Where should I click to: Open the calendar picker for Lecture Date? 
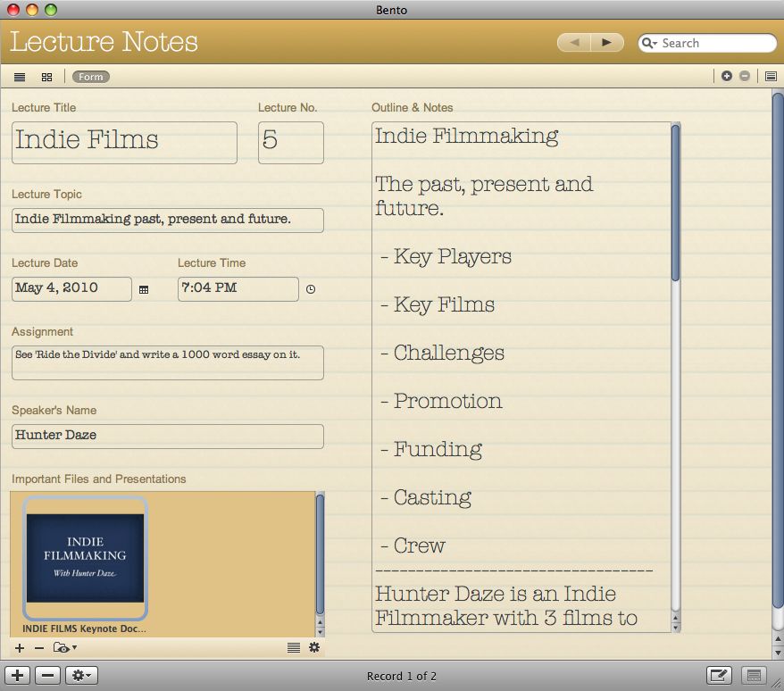tap(144, 289)
